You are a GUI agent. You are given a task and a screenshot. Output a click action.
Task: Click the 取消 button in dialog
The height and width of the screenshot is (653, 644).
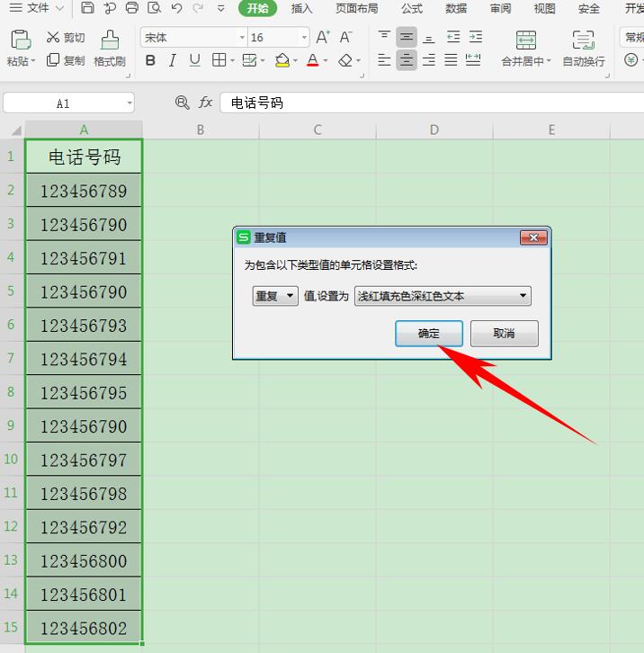504,333
